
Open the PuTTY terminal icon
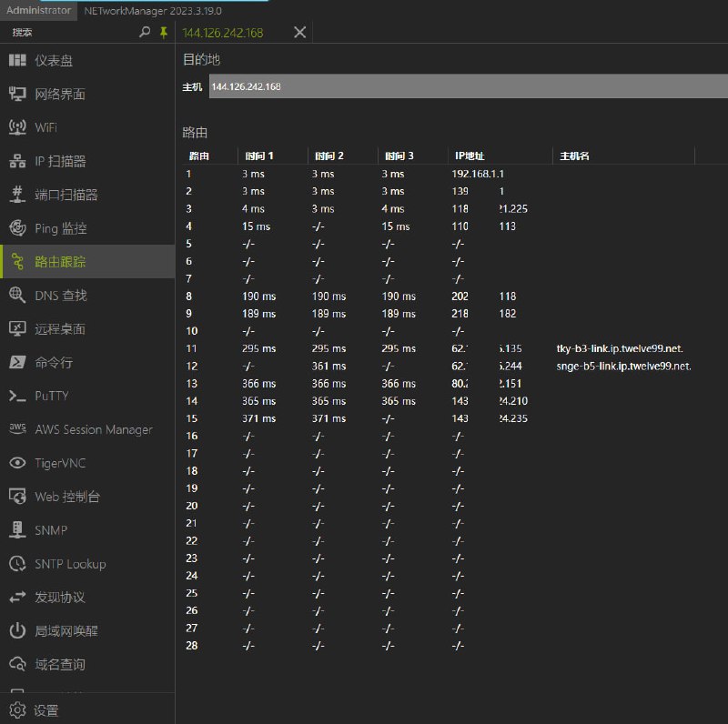17,397
